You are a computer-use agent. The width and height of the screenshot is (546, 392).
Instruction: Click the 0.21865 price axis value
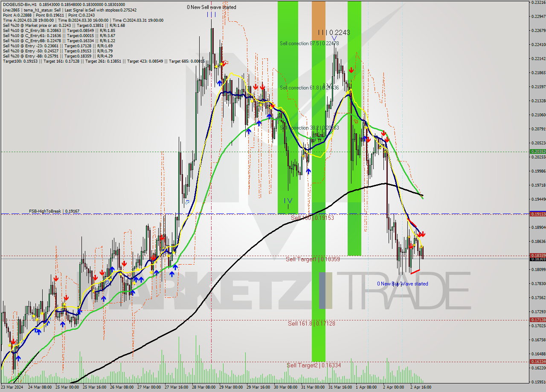(538, 73)
